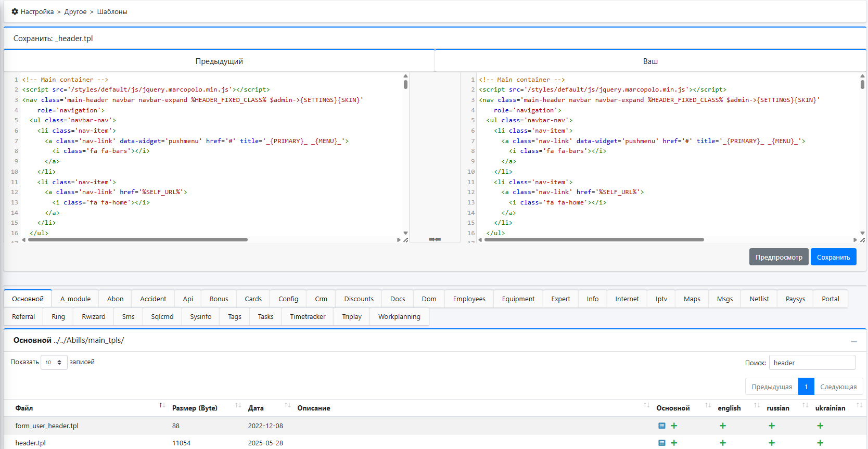Click the left editor horizontal scrollbar

(x=138, y=240)
